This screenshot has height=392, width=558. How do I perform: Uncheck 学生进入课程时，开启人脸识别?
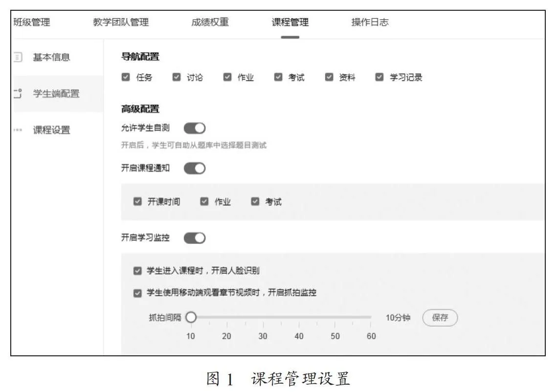pos(137,271)
